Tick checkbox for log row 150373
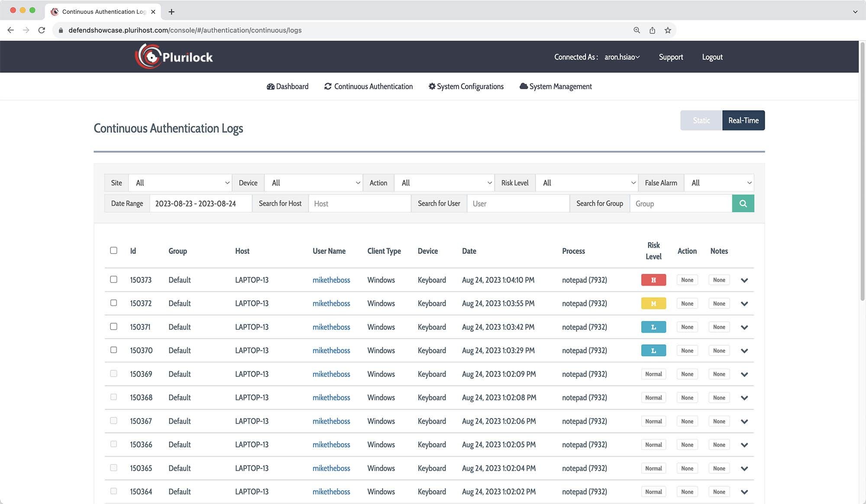The height and width of the screenshot is (504, 866). click(x=113, y=279)
